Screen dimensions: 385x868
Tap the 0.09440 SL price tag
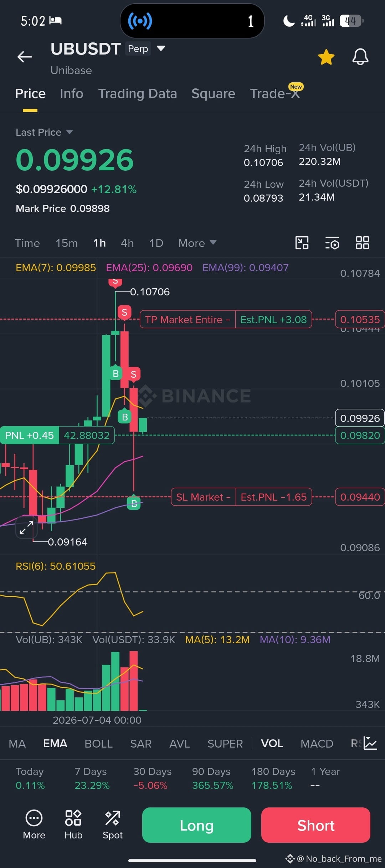360,497
